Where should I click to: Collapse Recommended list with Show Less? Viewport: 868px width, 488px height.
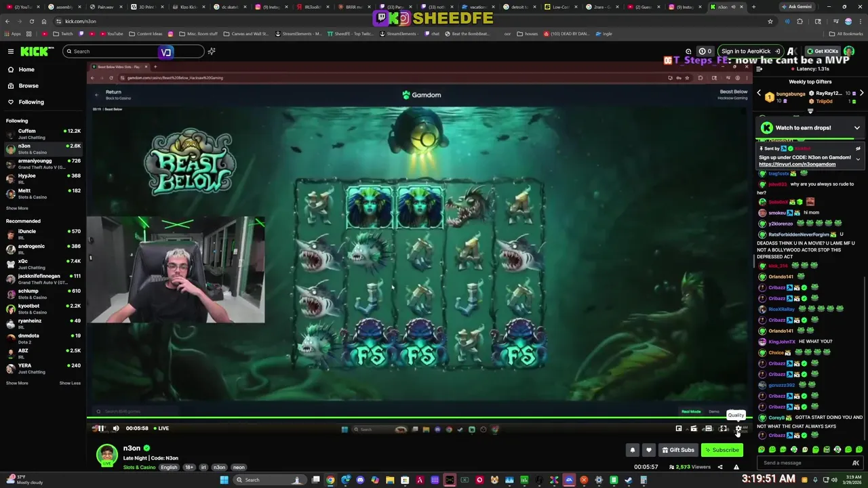(70, 384)
